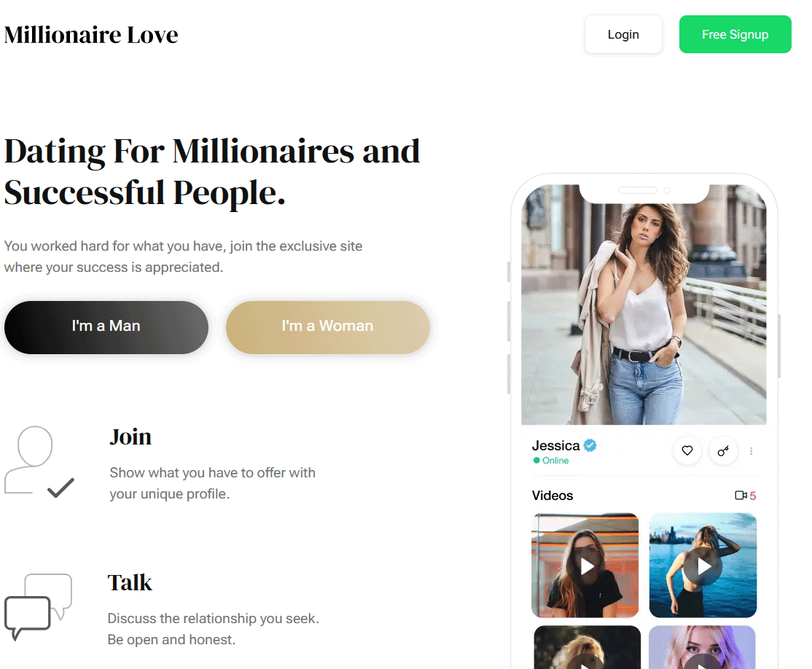Screen dimensions: 812x669
Task: Open the three-dot menu on Jessica's profile
Action: [x=751, y=451]
